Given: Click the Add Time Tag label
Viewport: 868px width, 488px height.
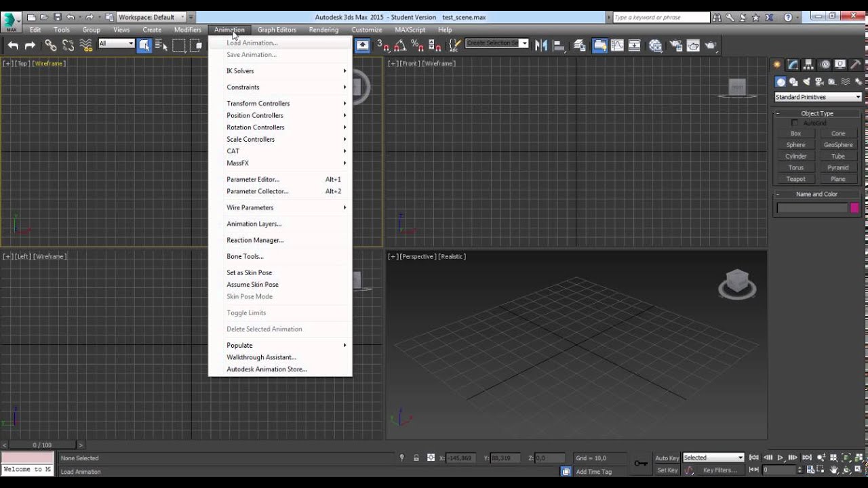Looking at the screenshot, I should click(594, 472).
